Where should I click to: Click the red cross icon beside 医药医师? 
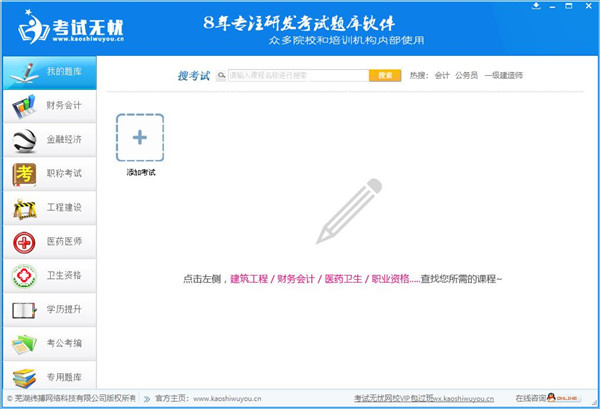tap(24, 243)
